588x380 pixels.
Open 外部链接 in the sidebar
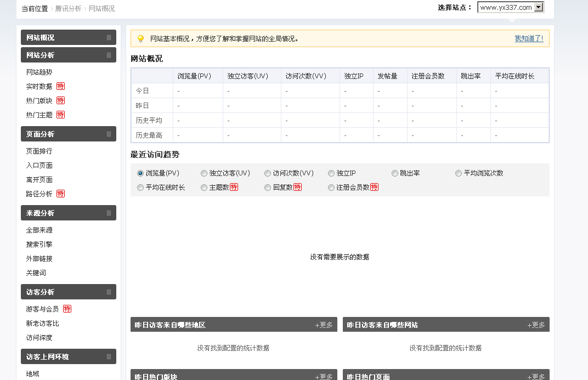pyautogui.click(x=39, y=259)
